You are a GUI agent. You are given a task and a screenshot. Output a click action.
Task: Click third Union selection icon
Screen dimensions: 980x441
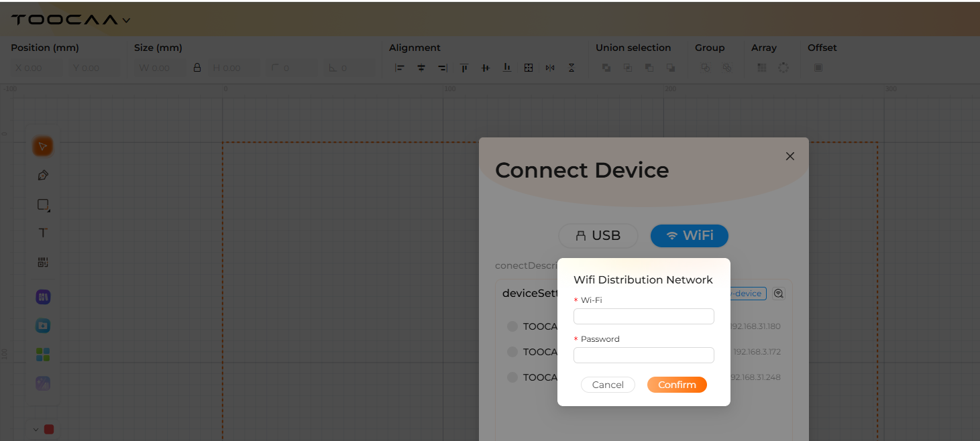(x=649, y=68)
